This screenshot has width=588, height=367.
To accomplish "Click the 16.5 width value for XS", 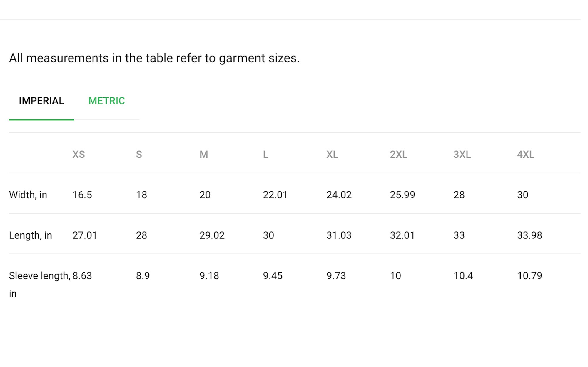I will [x=82, y=195].
